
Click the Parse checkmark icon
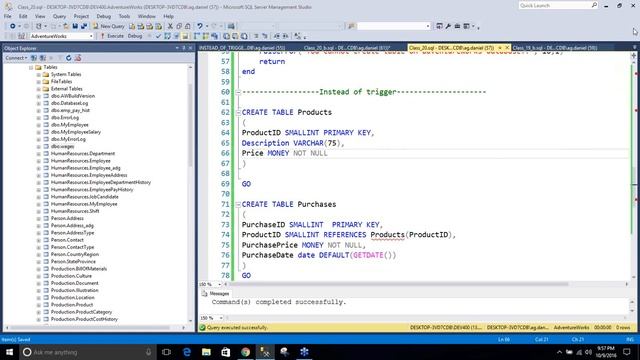(x=158, y=36)
